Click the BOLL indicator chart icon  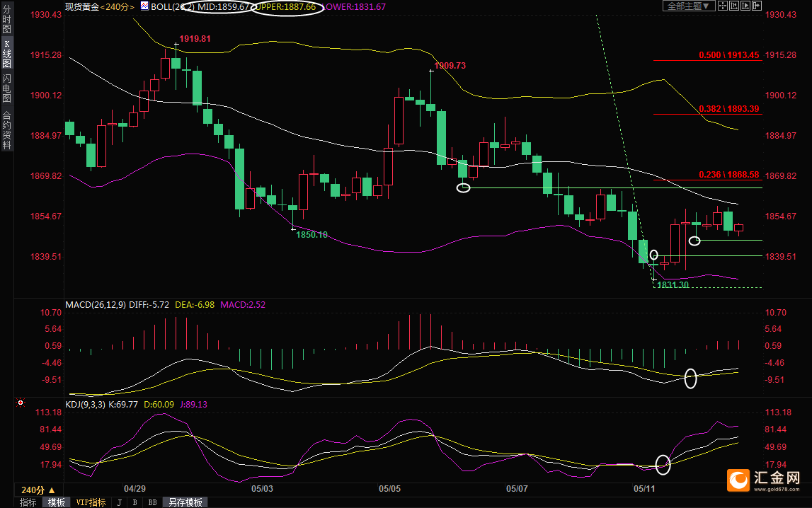[145, 6]
